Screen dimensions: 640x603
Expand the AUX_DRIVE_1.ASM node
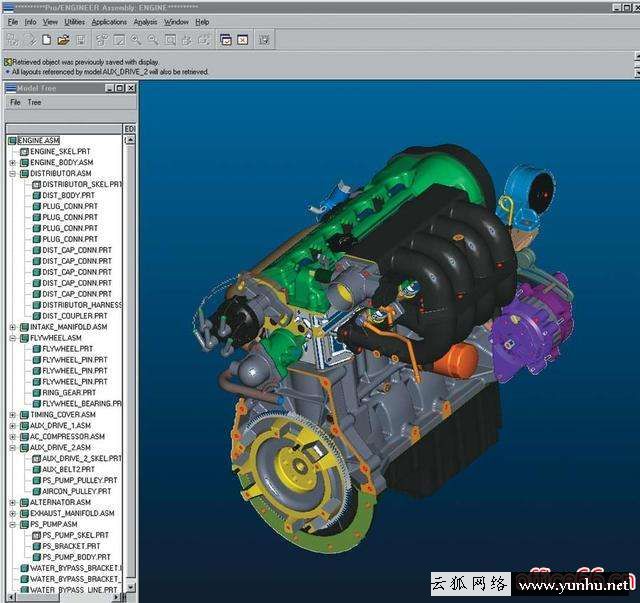click(13, 425)
